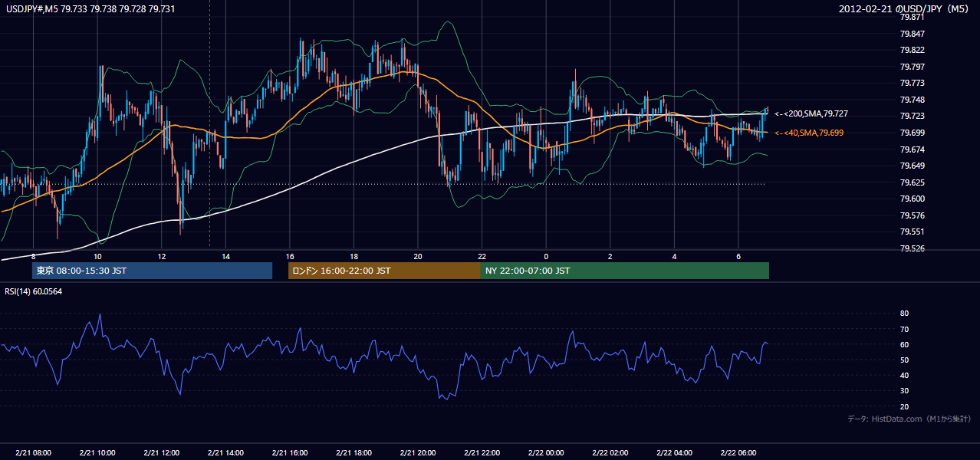Screen dimensions: 980x460
Task: Click price axis value 79.773
Action: pyautogui.click(x=913, y=83)
